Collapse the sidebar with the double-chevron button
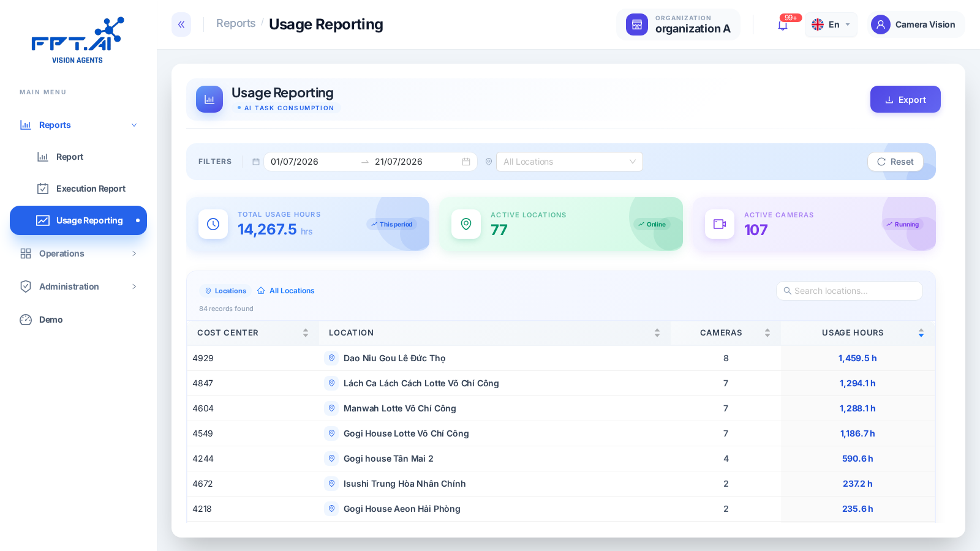The height and width of the screenshot is (551, 980). [181, 24]
